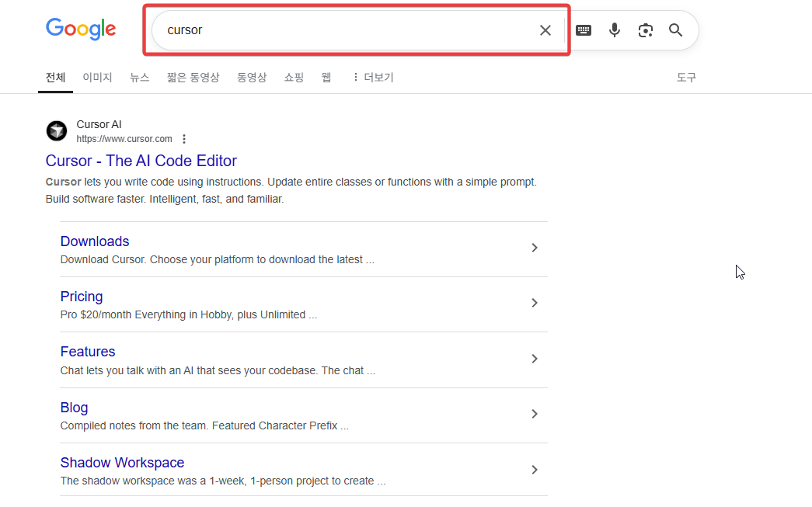Click the https://www.cursor.com URL text
Viewport: 812px width, 507px height.
[124, 139]
